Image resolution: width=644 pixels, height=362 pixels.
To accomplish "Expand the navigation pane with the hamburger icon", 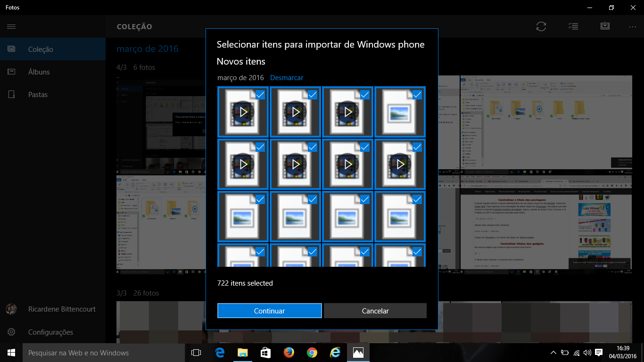I will (x=11, y=26).
